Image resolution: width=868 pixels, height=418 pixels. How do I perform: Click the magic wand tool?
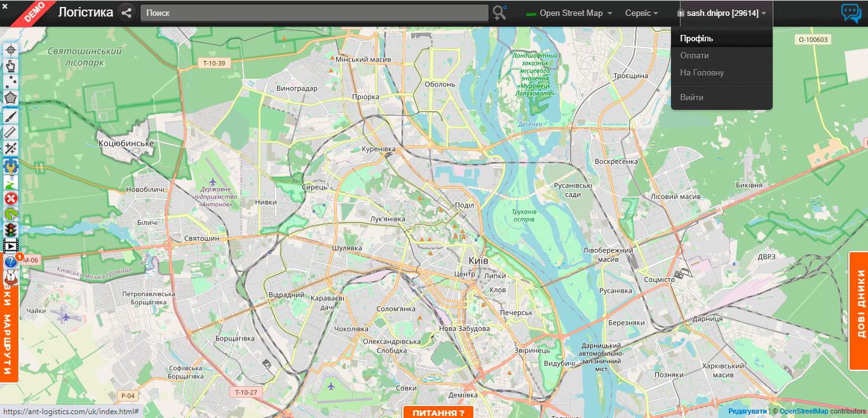coord(11,148)
